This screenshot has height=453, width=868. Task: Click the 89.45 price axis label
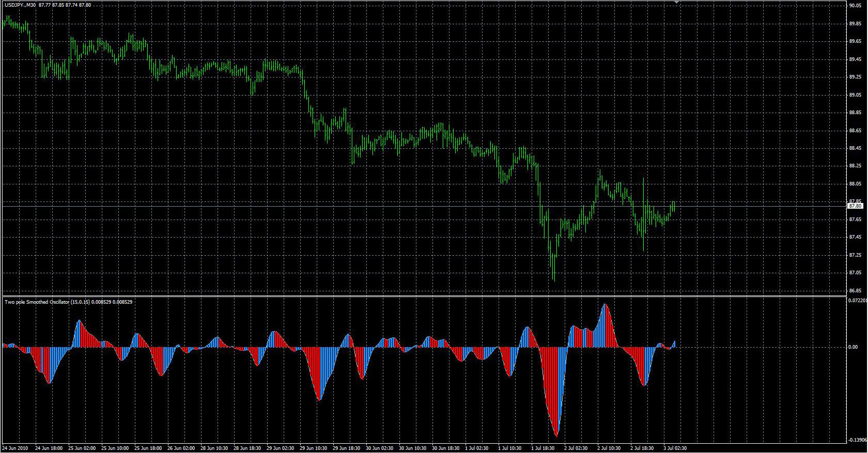(855, 59)
